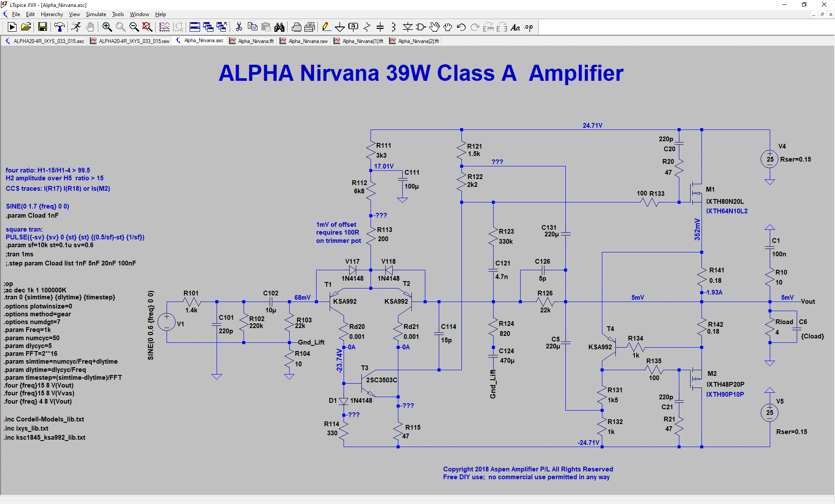Click the 'Rser=0.15' label next to V4
835x504 pixels.
(795, 159)
